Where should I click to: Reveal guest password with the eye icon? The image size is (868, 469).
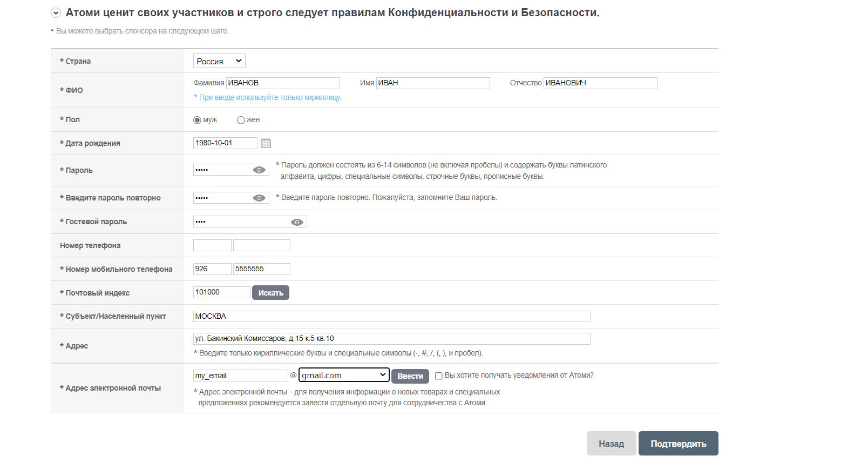297,222
